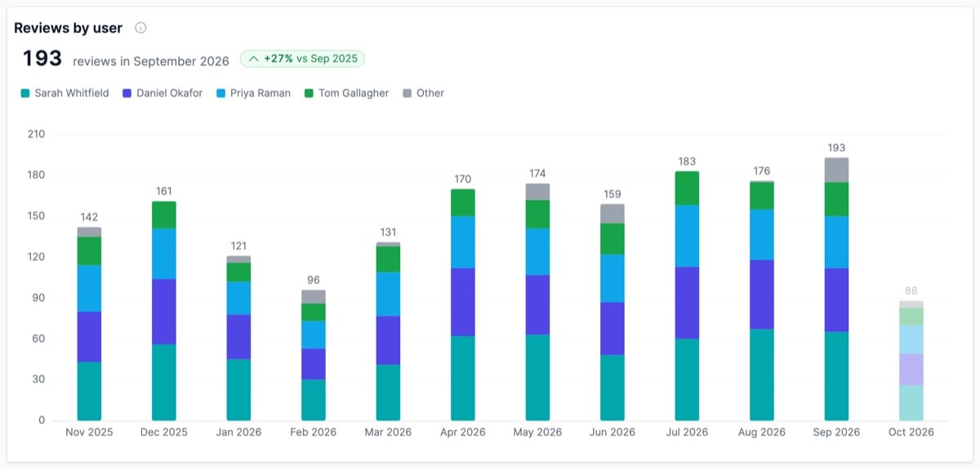Click the Jul 2026 bar Tom Gallagher segment

tap(687, 188)
